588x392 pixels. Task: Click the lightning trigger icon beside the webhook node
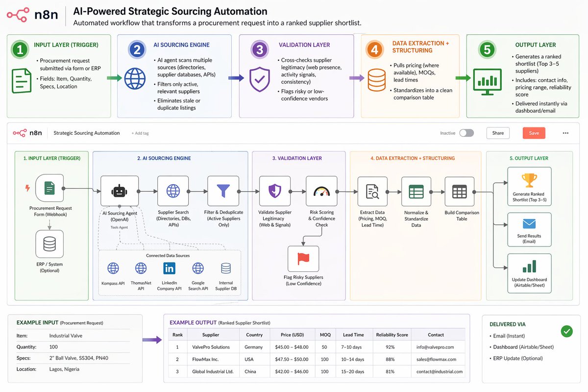click(27, 188)
